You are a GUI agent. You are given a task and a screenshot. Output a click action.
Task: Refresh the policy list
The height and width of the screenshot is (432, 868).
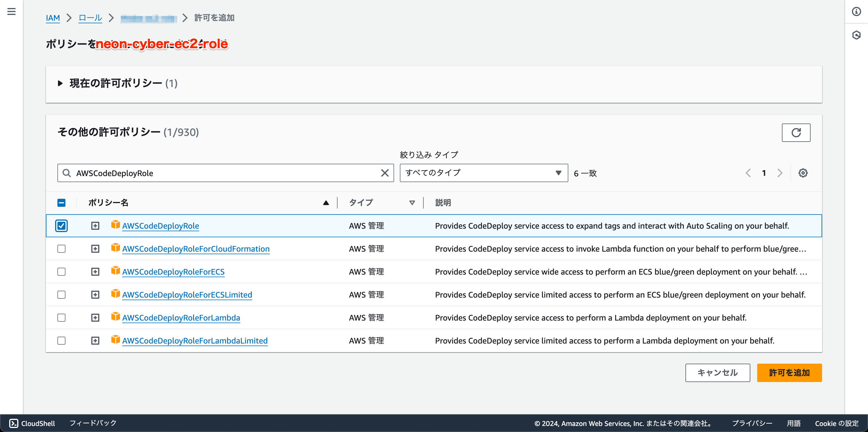tap(796, 132)
